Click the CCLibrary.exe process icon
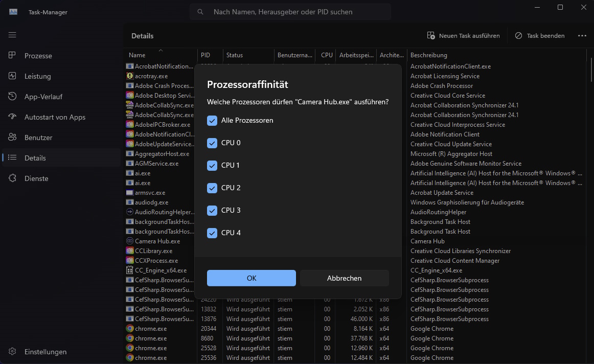The height and width of the screenshot is (364, 594). [x=129, y=251]
